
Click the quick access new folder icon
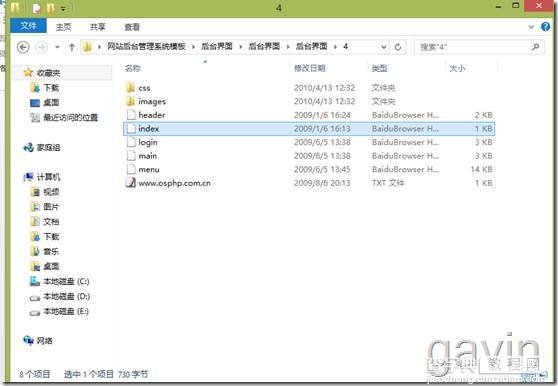click(50, 8)
